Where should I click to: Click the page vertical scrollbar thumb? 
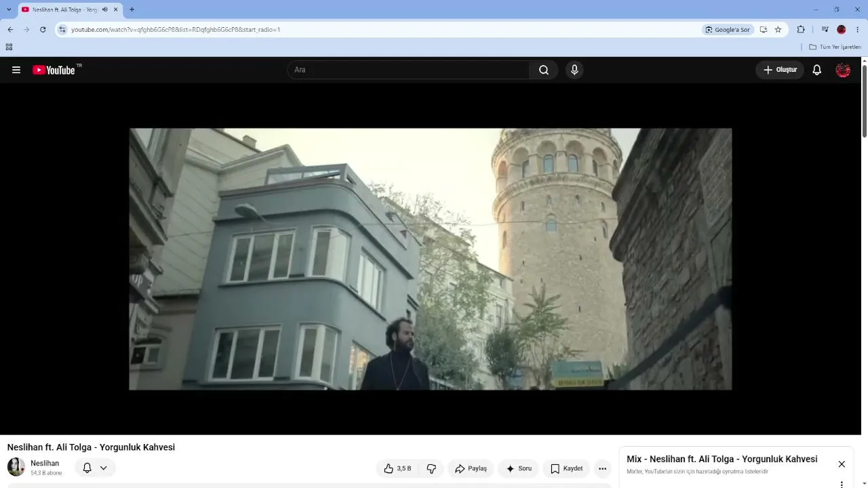pos(865,102)
